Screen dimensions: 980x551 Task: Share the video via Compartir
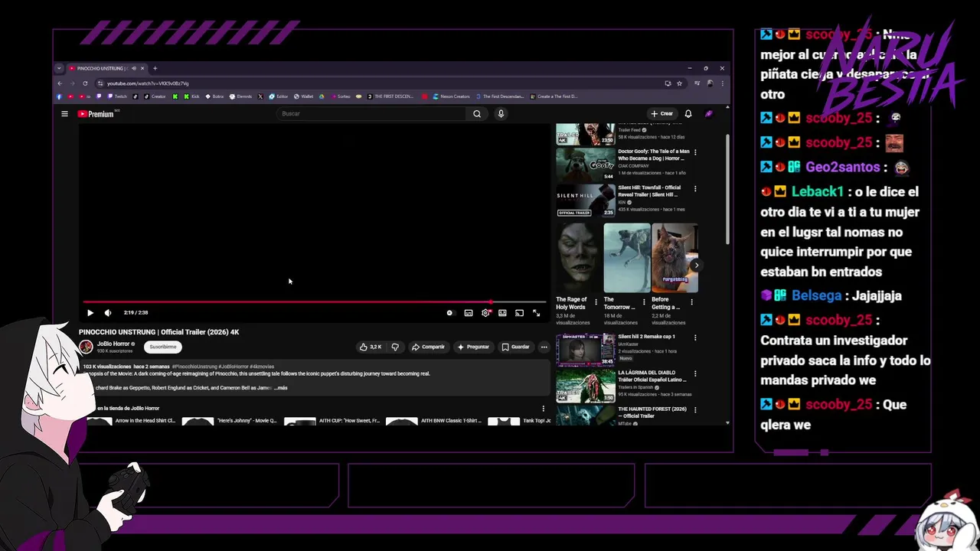tap(428, 347)
